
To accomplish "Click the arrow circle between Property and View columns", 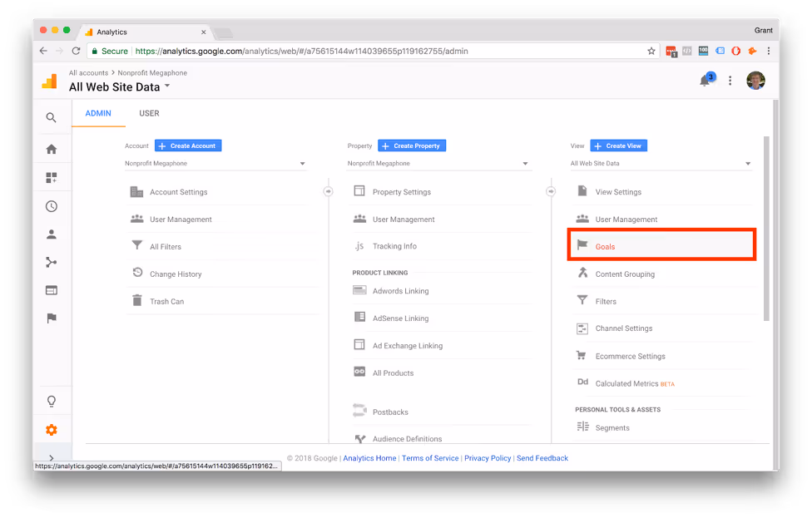I will tap(551, 191).
